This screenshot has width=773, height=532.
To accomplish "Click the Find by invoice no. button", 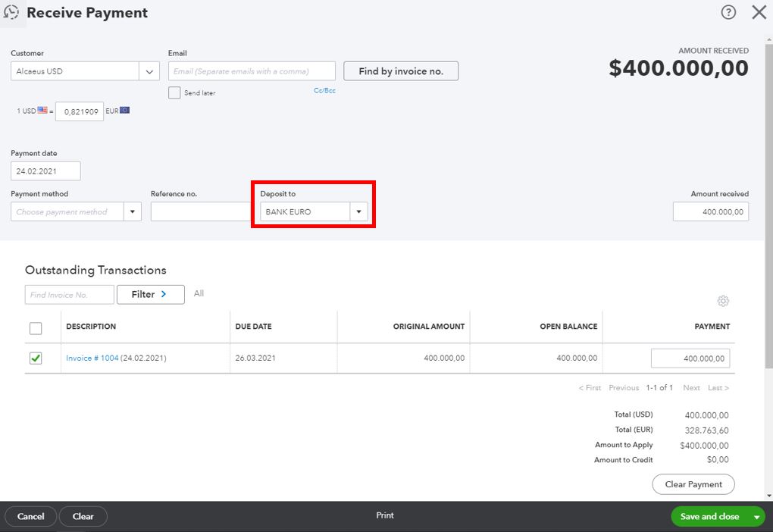I will pos(401,71).
